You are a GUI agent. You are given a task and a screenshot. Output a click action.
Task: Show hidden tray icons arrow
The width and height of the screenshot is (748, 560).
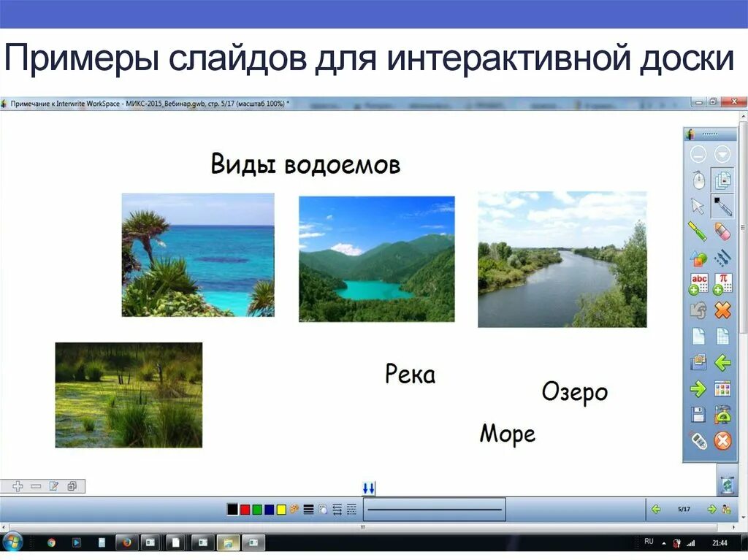click(663, 542)
